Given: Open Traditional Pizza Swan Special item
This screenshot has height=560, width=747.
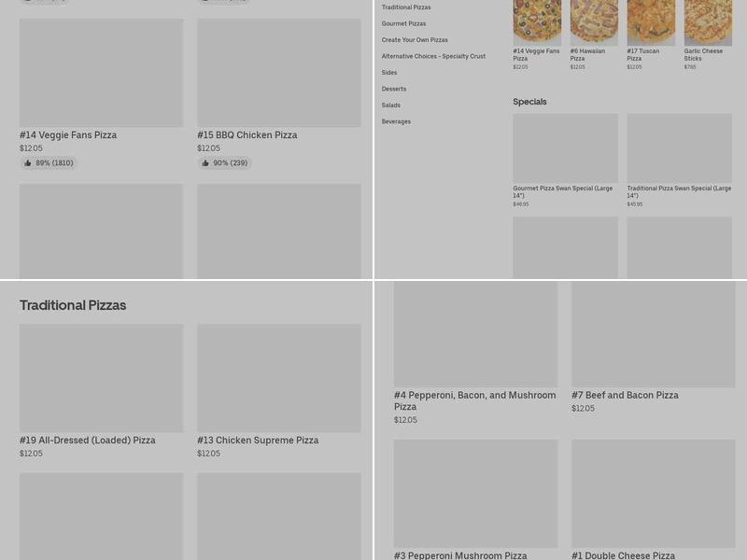Looking at the screenshot, I should [680, 161].
